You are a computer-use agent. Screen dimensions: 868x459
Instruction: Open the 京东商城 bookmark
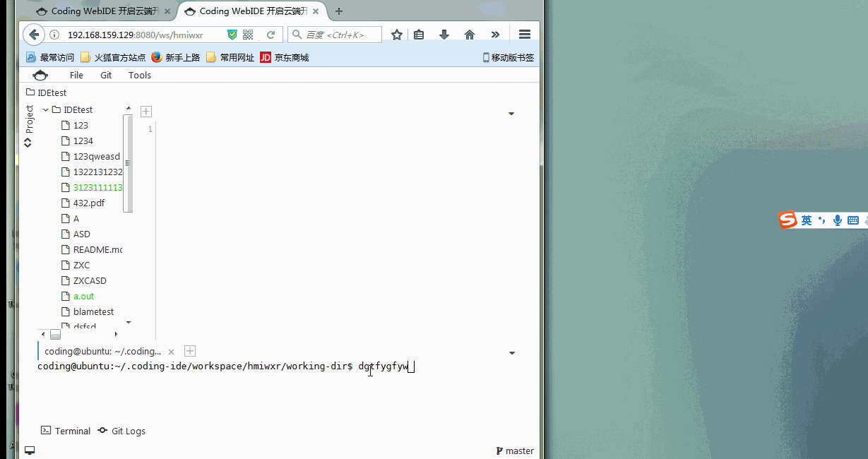tap(285, 57)
